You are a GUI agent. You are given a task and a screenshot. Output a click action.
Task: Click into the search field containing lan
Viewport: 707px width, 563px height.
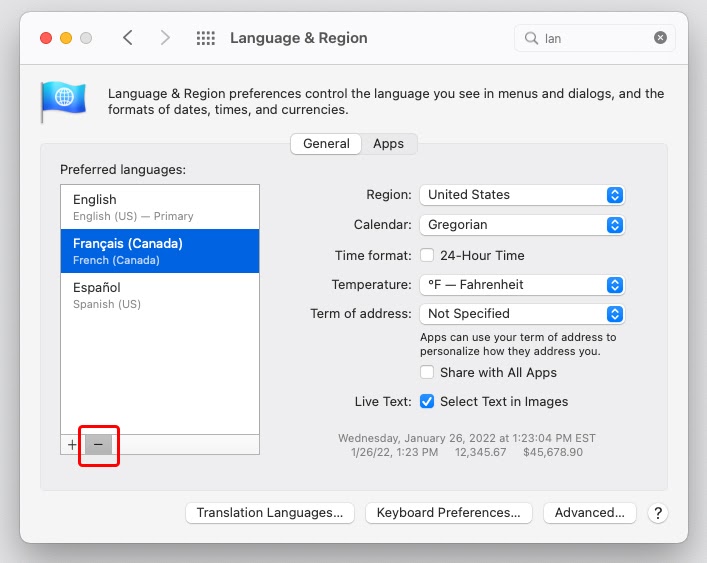click(x=595, y=38)
